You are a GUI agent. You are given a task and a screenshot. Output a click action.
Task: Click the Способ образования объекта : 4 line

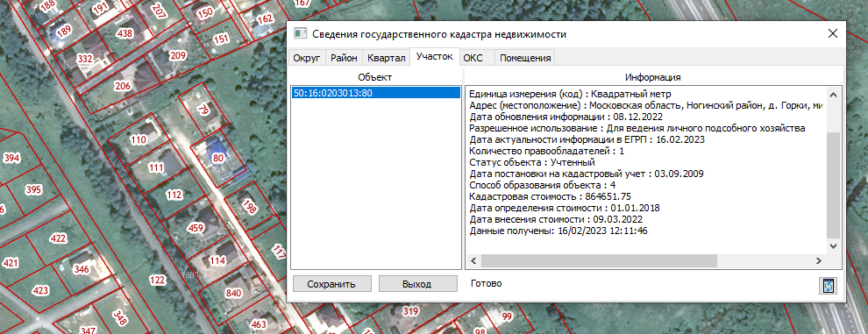pyautogui.click(x=542, y=185)
